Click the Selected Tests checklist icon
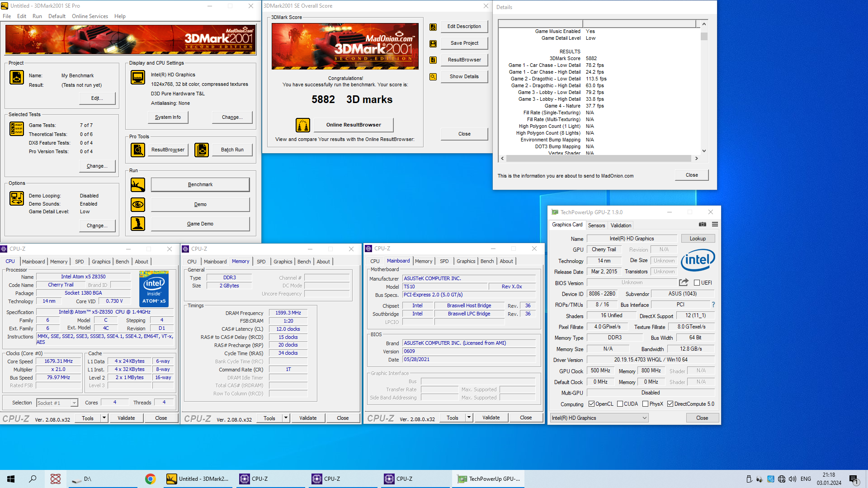The width and height of the screenshot is (868, 488). pyautogui.click(x=17, y=129)
